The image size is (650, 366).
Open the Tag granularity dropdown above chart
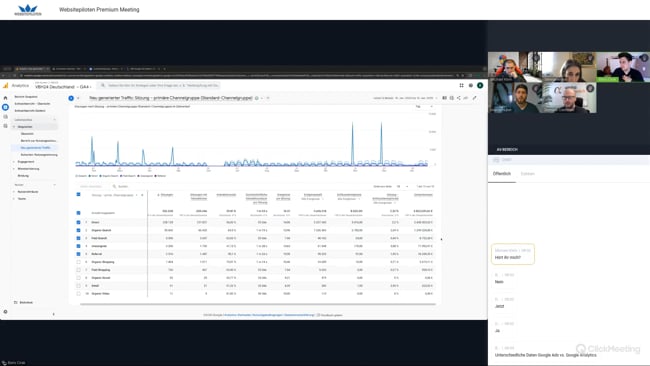[424, 107]
